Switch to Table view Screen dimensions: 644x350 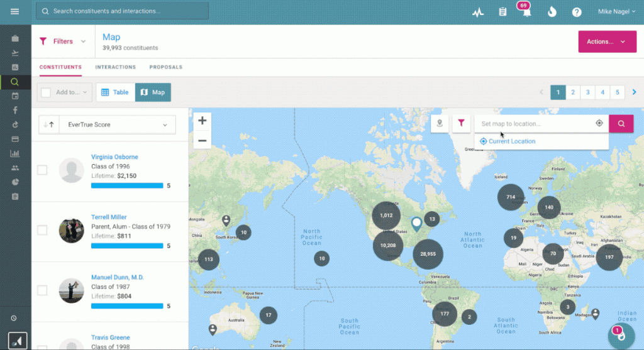(115, 92)
